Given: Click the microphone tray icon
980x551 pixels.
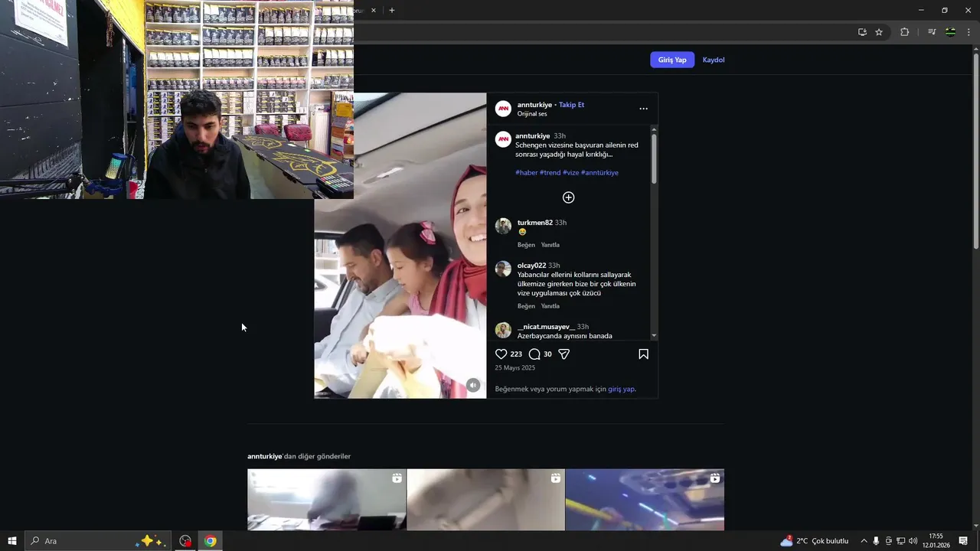Looking at the screenshot, I should 876,541.
